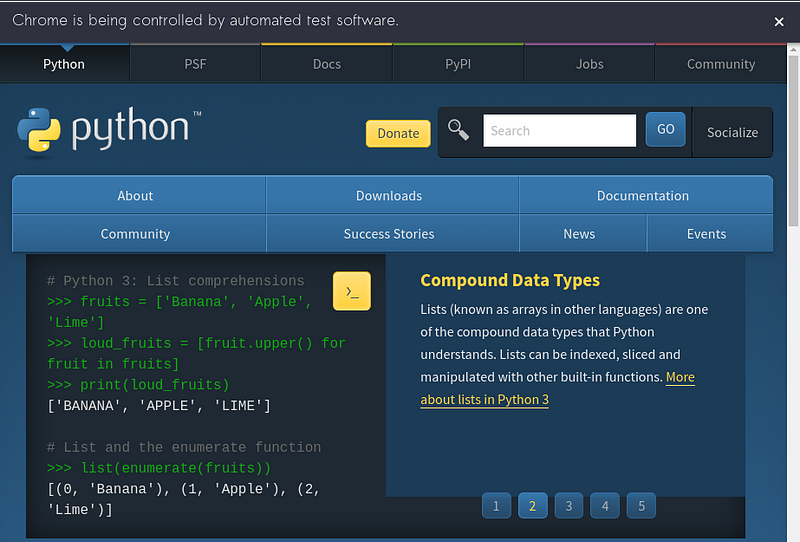Open the Events menu
800x542 pixels.
pos(710,234)
